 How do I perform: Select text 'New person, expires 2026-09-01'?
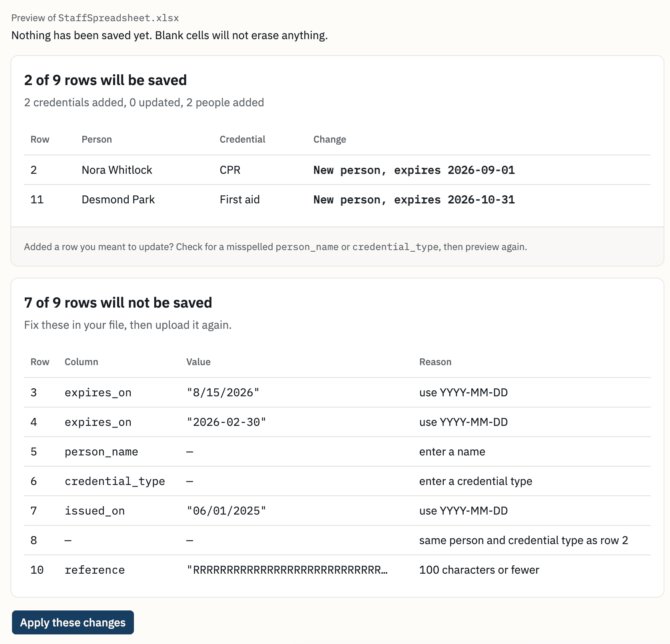pos(414,170)
